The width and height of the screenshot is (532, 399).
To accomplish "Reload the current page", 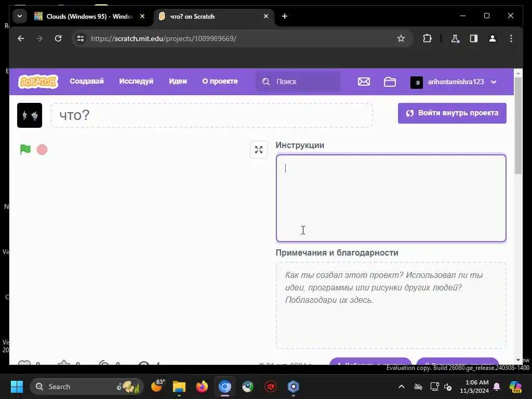I will tap(58, 38).
